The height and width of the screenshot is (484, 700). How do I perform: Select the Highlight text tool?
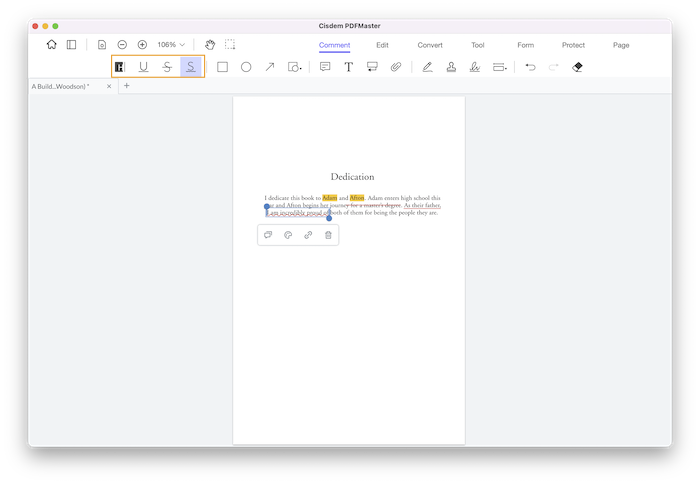(x=120, y=67)
